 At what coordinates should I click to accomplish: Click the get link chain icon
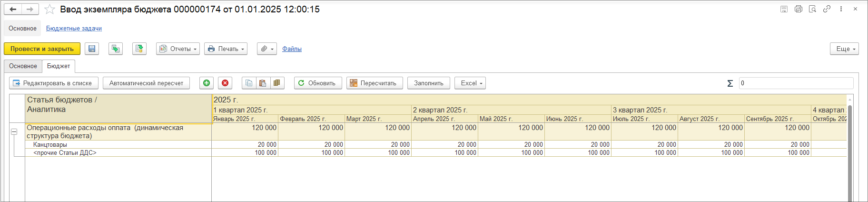tap(827, 9)
